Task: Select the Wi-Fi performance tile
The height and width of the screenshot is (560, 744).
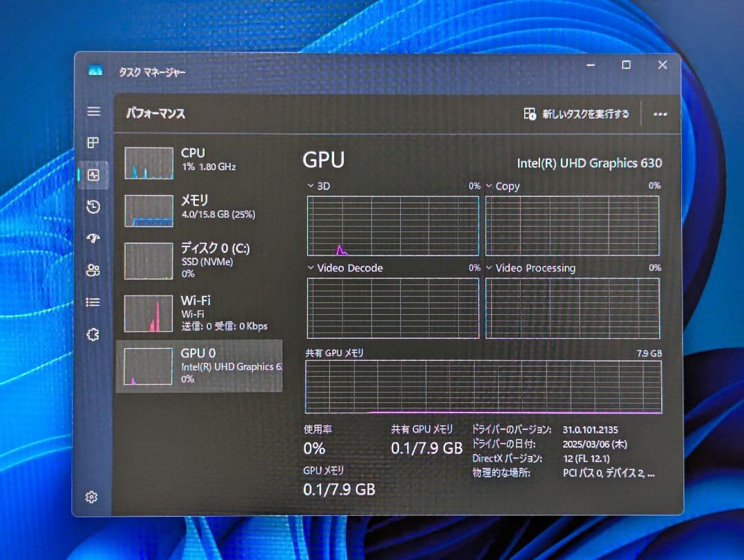Action: [x=200, y=312]
